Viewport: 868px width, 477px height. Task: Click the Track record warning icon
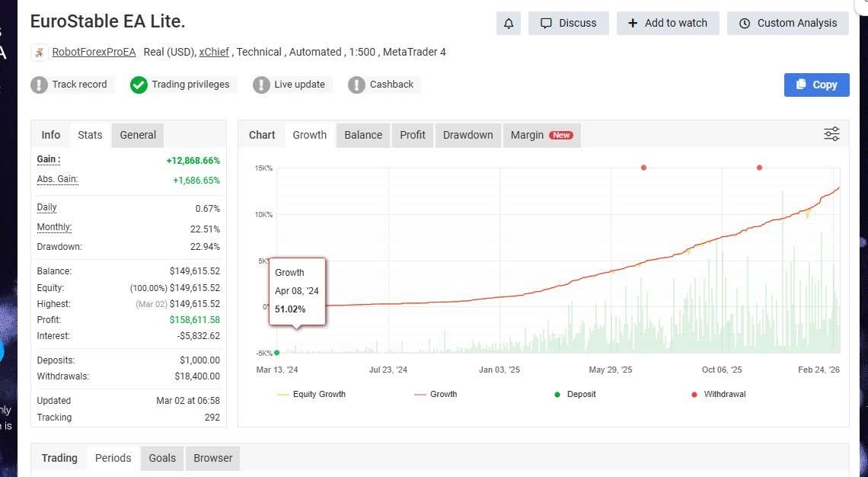pos(40,85)
